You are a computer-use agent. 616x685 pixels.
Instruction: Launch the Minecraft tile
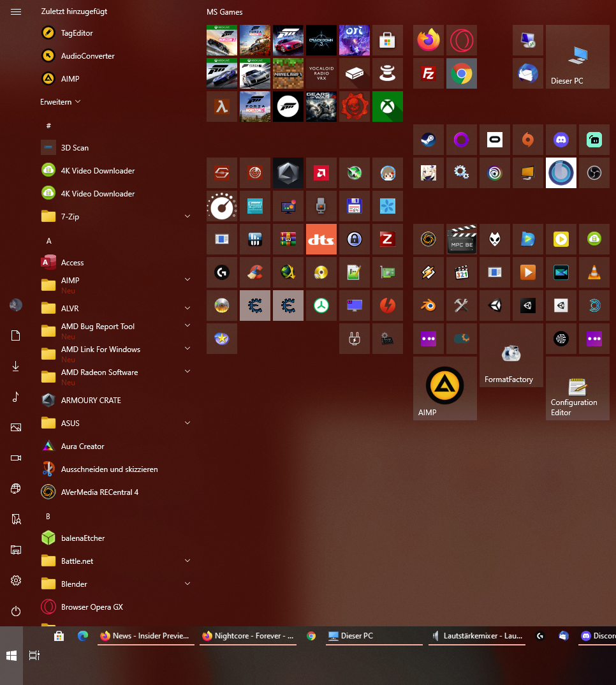[x=288, y=73]
